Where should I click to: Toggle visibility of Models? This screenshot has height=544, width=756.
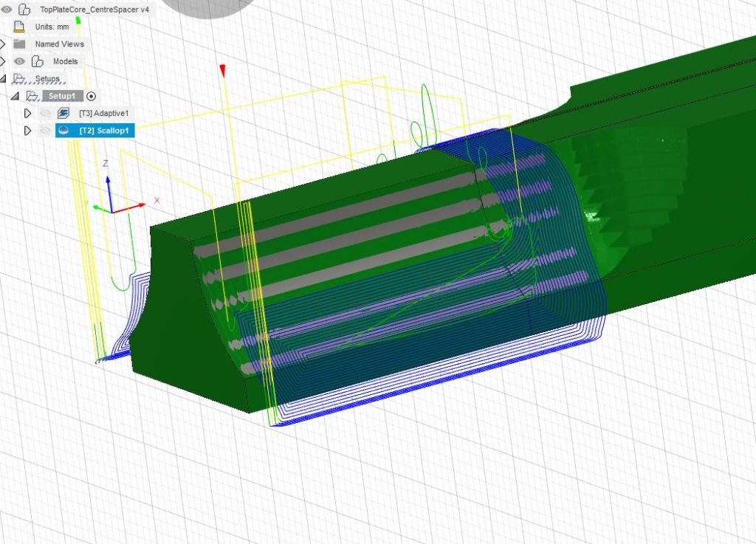click(x=19, y=61)
